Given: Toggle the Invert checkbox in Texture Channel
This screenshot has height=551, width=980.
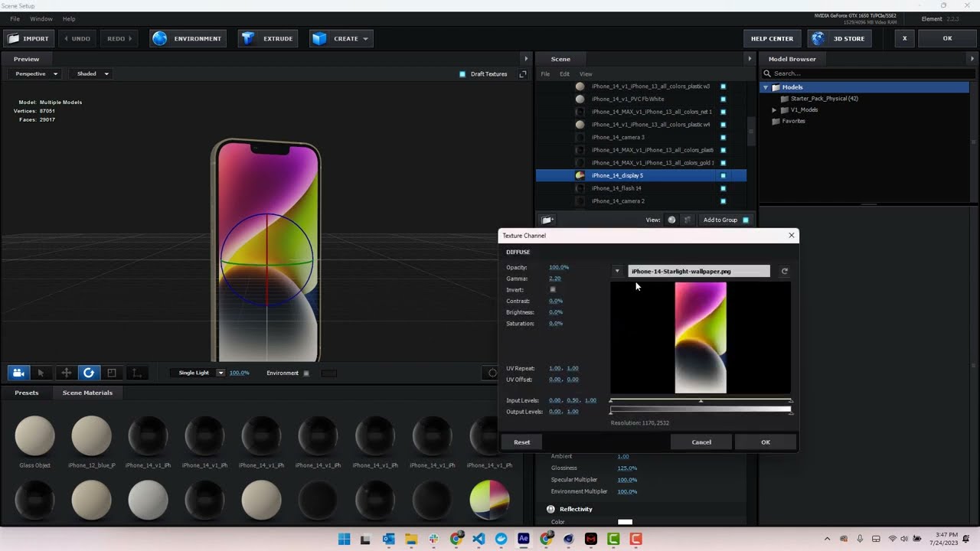Looking at the screenshot, I should 553,290.
